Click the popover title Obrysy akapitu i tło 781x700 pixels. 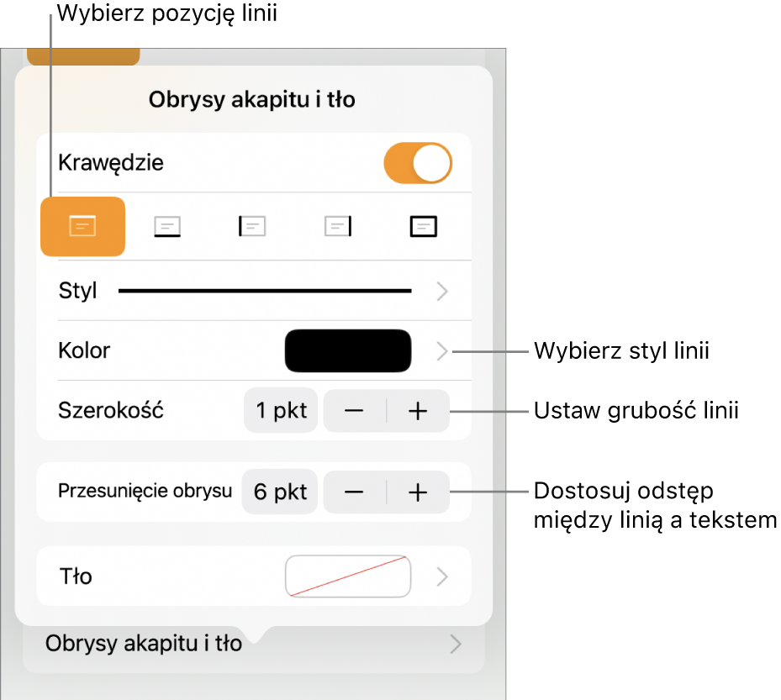coord(252,99)
